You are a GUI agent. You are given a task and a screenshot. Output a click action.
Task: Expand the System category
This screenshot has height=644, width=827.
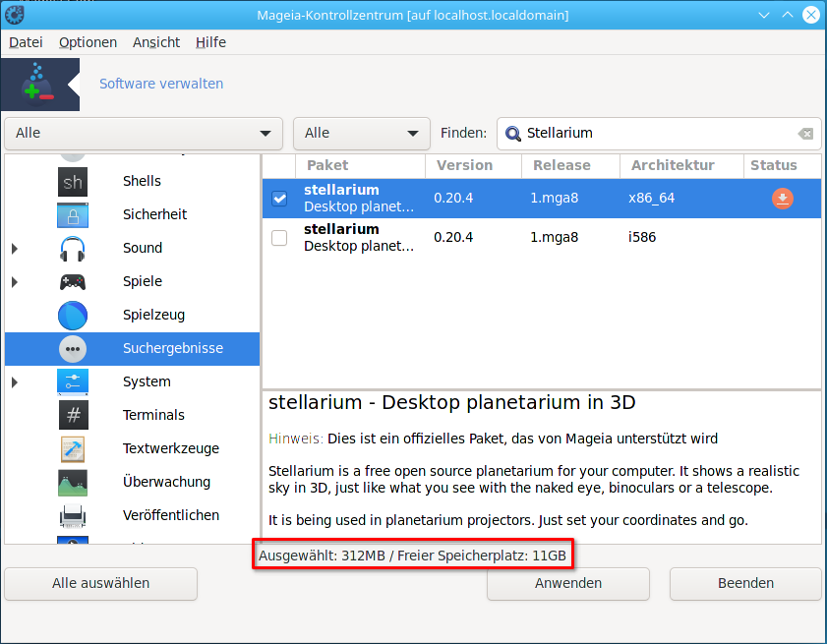click(15, 381)
